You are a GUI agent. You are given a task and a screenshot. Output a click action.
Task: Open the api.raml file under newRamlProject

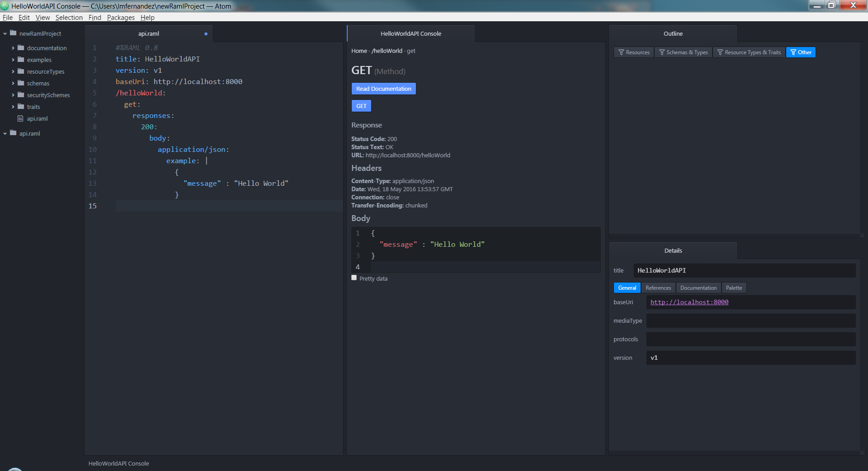tap(37, 118)
